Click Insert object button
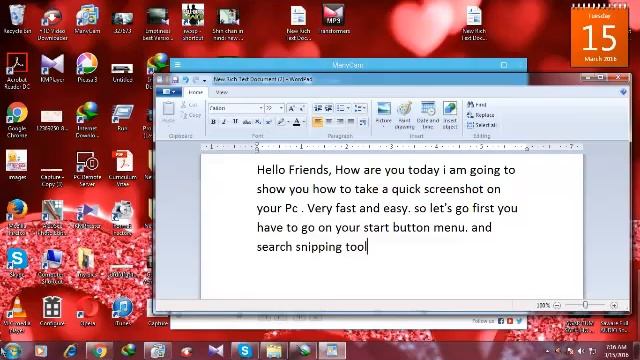Screen dimensions: 640x360 (450, 116)
